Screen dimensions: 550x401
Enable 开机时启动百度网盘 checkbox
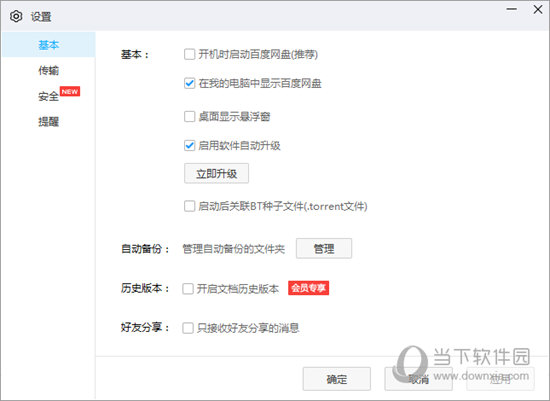(x=189, y=54)
